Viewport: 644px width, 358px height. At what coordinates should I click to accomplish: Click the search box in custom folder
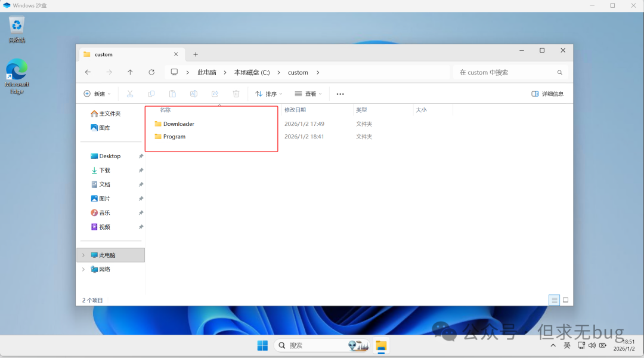[507, 72]
